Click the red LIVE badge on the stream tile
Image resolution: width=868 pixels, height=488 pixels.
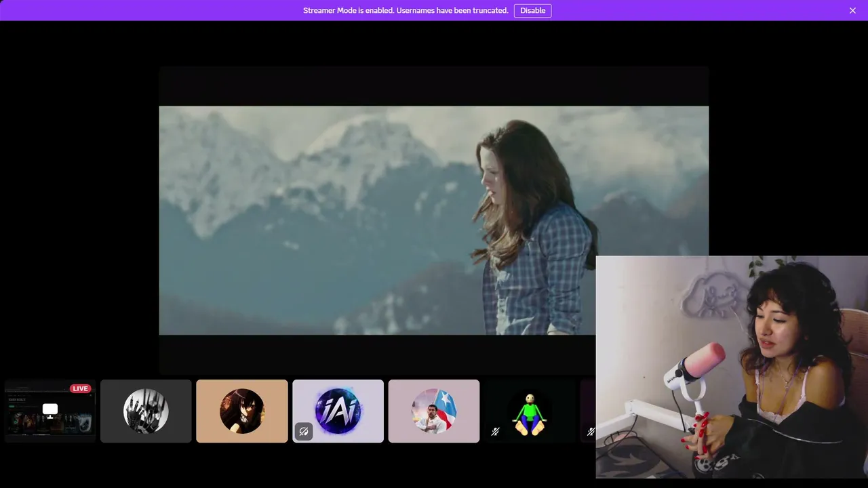[81, 388]
